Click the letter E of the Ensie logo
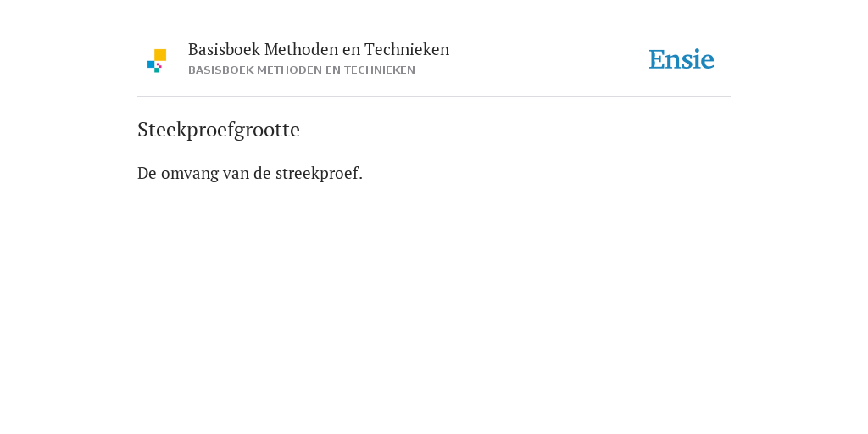The image size is (868, 434). pos(657,60)
